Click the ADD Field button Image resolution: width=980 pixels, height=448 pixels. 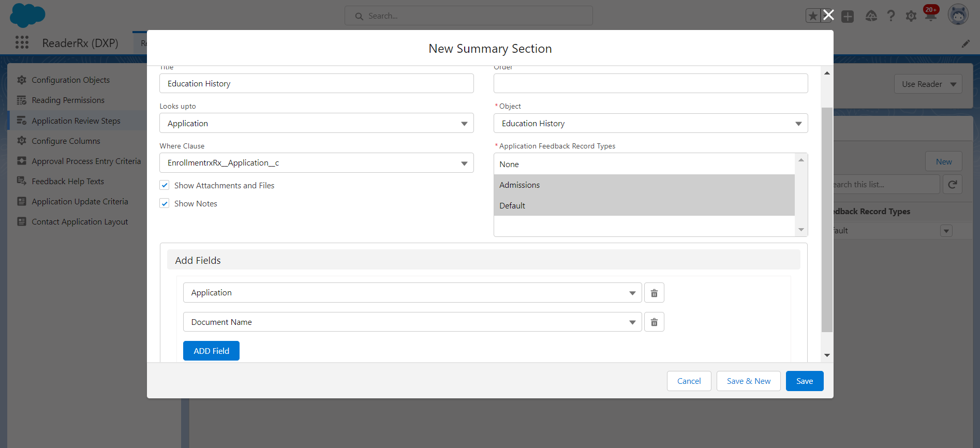click(x=211, y=351)
